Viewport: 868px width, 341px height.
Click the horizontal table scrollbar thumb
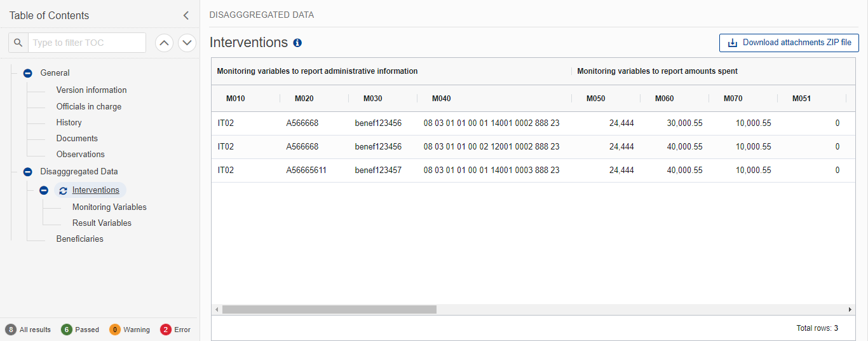pos(329,309)
